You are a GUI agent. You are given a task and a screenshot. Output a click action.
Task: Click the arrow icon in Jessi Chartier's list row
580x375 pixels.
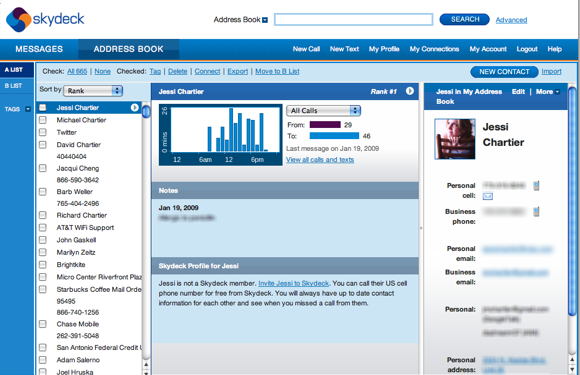[x=134, y=108]
